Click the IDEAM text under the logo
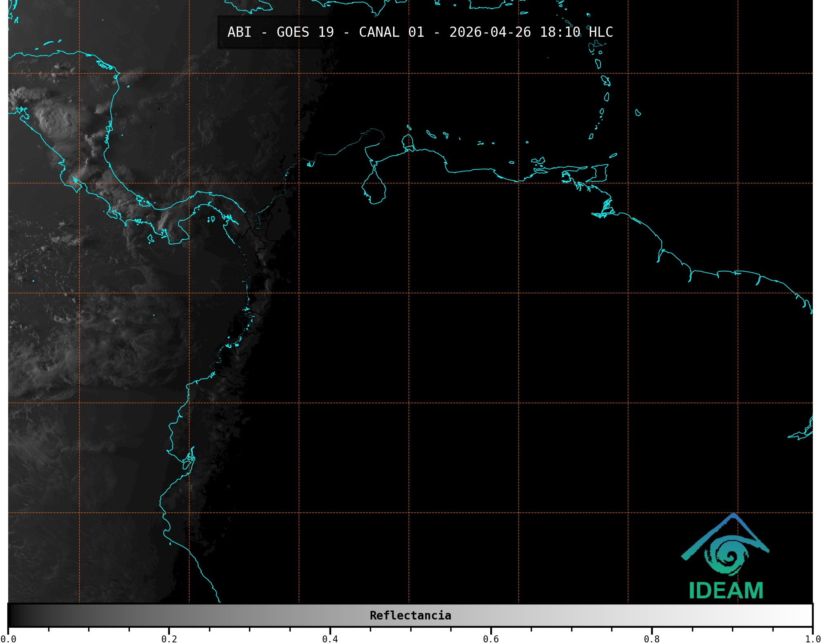Screen dimensions: 821x644 (726, 591)
